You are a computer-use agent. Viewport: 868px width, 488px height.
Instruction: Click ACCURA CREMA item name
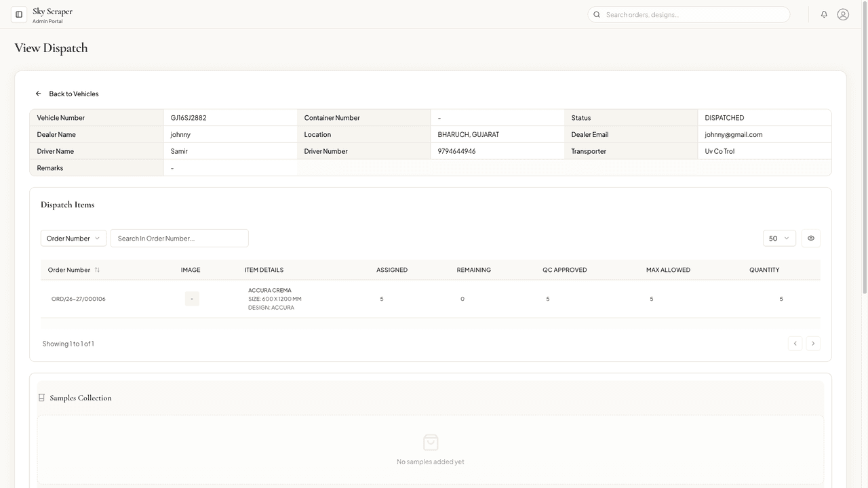270,290
